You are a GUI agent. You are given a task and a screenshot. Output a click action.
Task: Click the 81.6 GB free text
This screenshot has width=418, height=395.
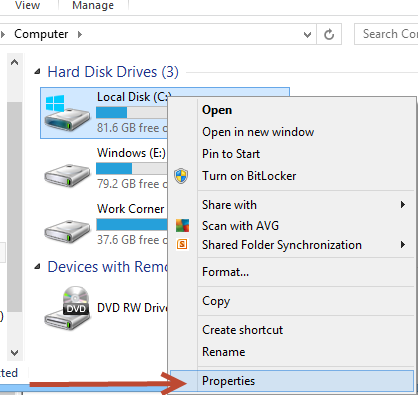click(x=132, y=128)
